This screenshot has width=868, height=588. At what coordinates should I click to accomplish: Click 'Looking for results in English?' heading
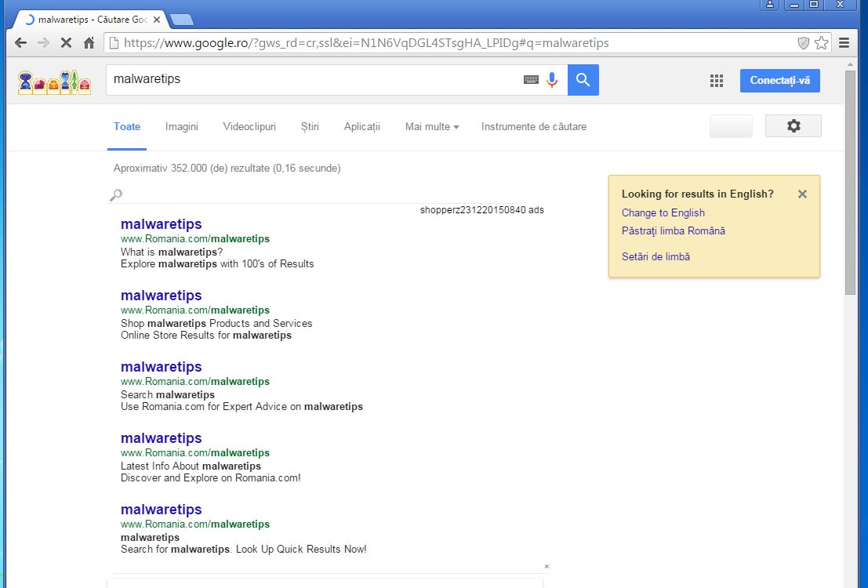(698, 194)
